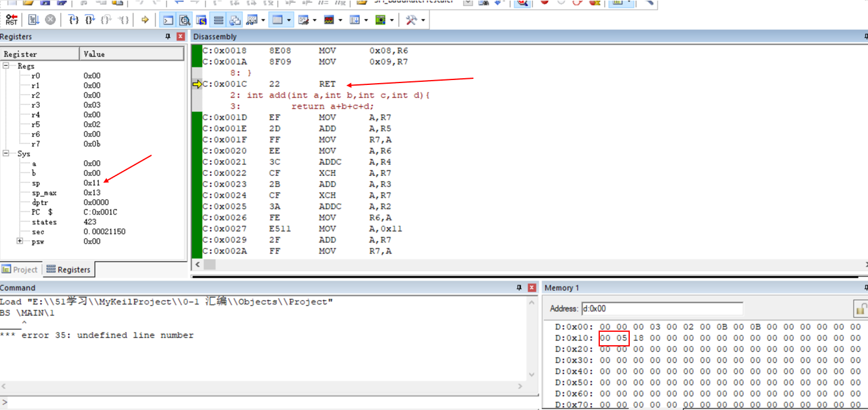The height and width of the screenshot is (410, 868).
Task: Click the D:0x10 memory row label
Action: [574, 337]
